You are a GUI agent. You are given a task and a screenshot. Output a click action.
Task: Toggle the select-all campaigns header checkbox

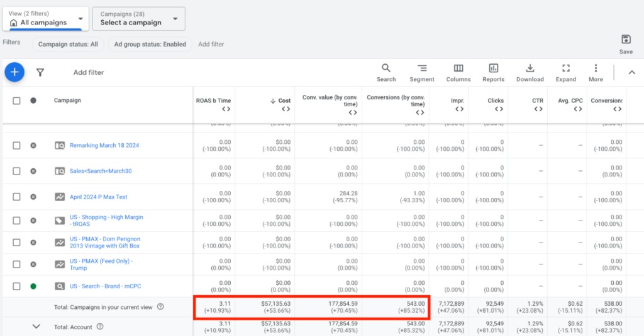17,100
